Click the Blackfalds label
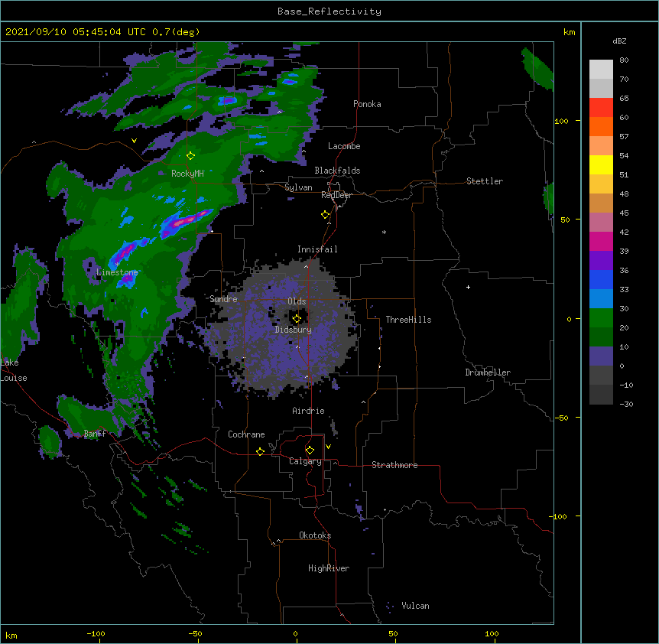 coord(337,171)
